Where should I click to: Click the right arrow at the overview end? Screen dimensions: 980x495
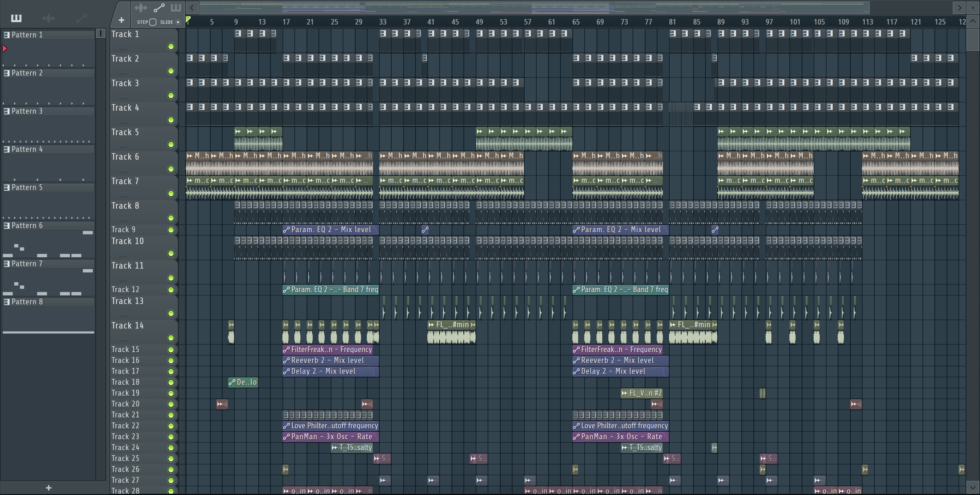[x=959, y=7]
